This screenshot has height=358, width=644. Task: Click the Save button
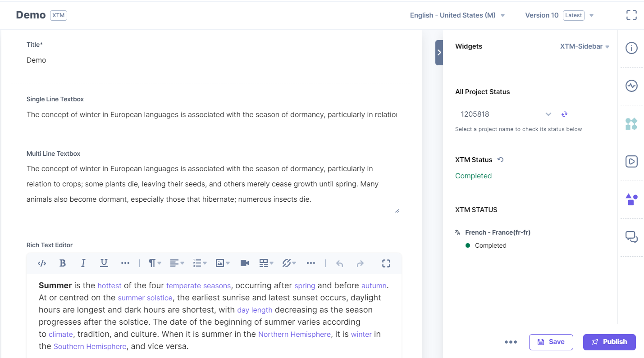pyautogui.click(x=551, y=342)
